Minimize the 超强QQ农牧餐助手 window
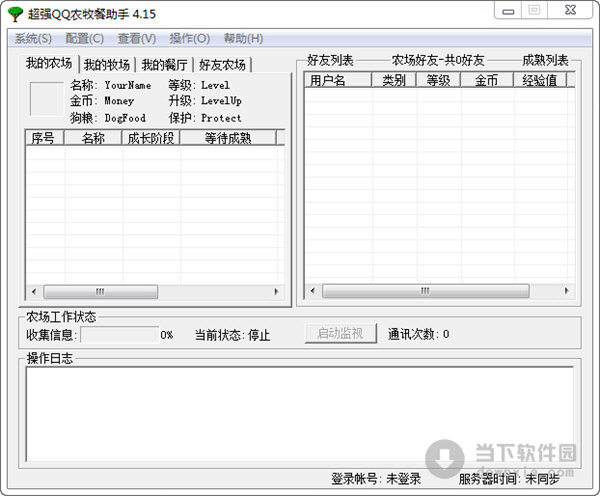The image size is (600, 496). pos(508,10)
